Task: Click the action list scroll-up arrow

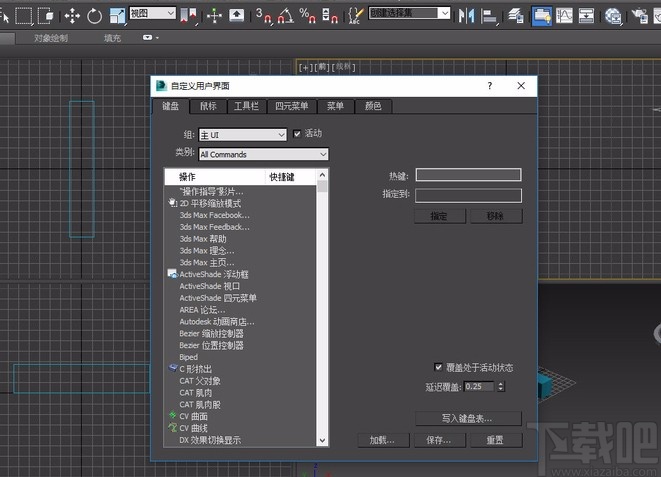Action: 322,174
